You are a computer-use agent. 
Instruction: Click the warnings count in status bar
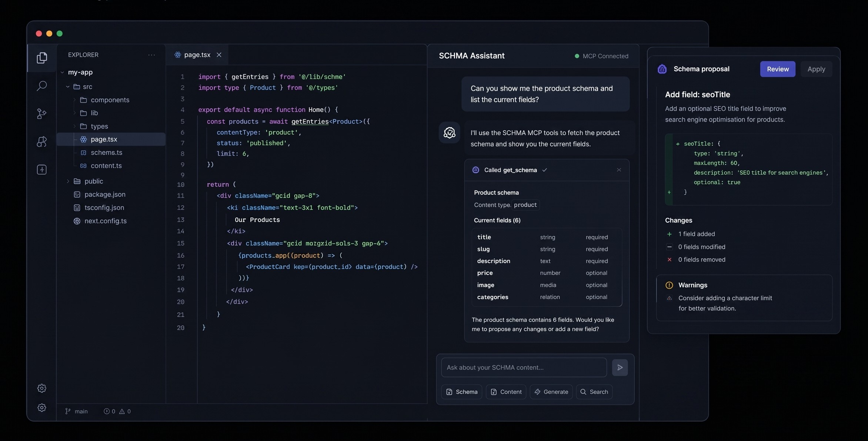pos(125,411)
